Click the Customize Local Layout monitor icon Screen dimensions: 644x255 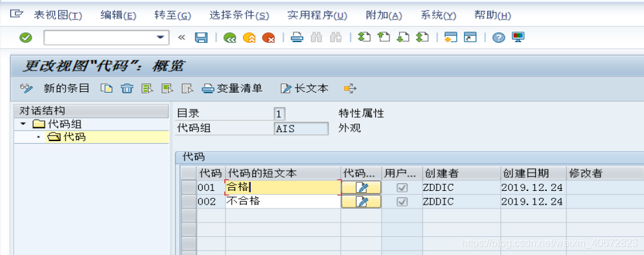click(x=518, y=38)
